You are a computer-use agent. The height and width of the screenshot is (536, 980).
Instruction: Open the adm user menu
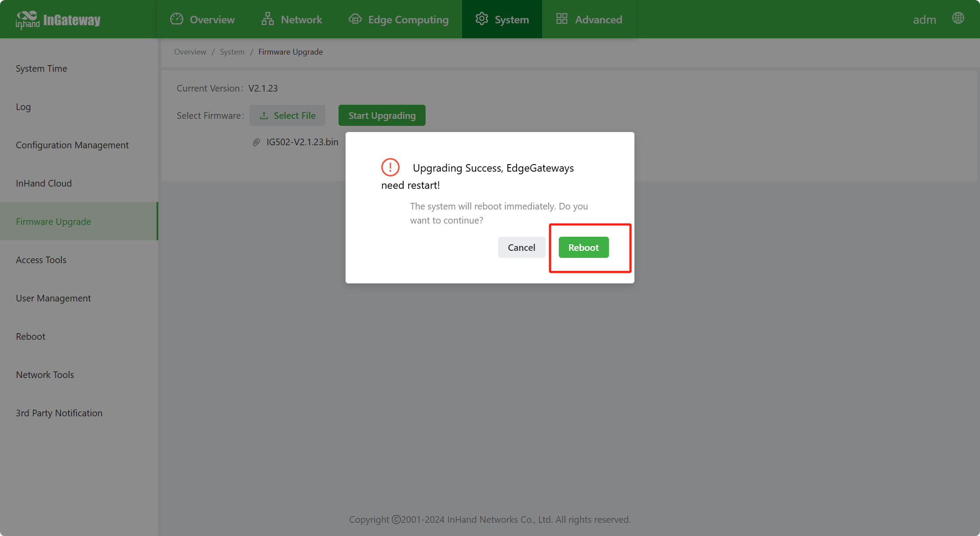tap(924, 19)
